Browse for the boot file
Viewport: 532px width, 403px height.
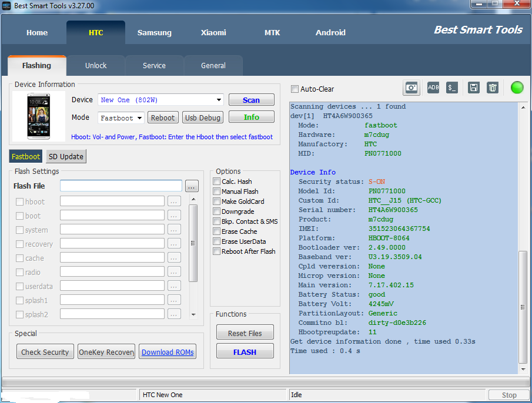coord(174,216)
